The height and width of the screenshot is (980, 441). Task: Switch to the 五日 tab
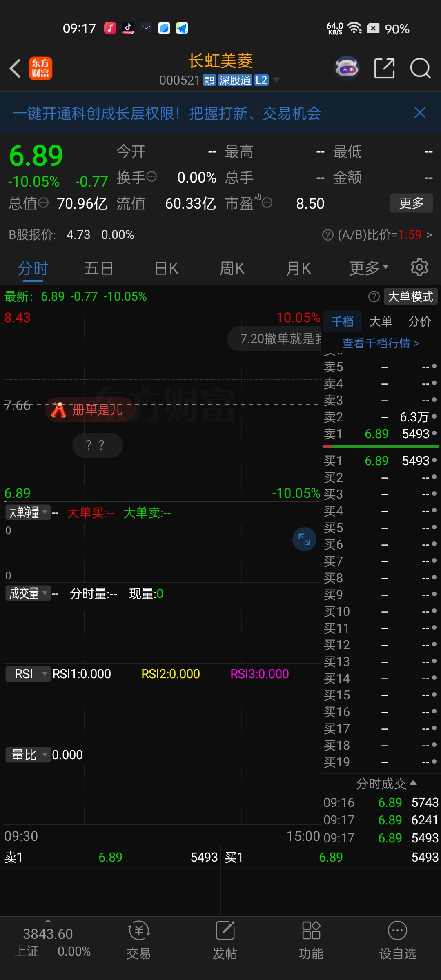[x=98, y=268]
